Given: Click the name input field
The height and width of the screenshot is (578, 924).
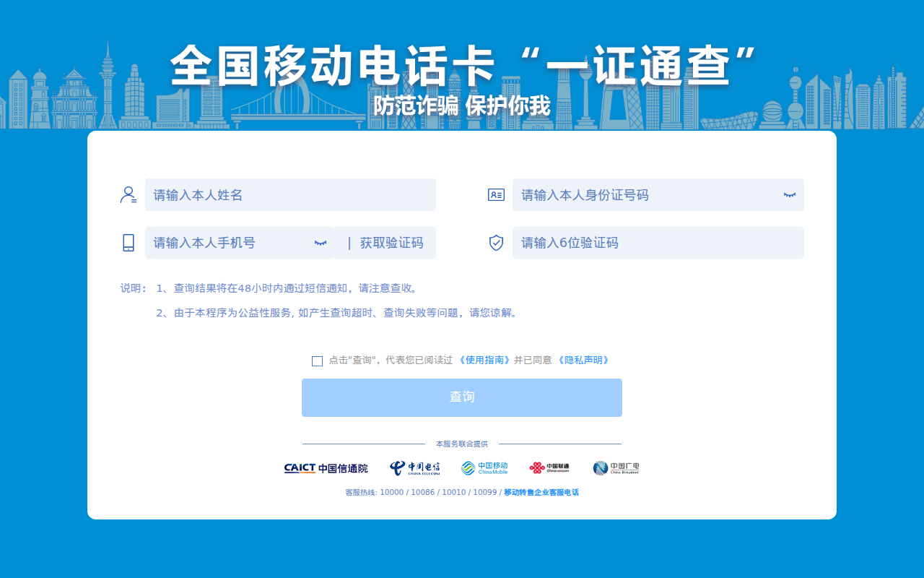Looking at the screenshot, I should (289, 194).
